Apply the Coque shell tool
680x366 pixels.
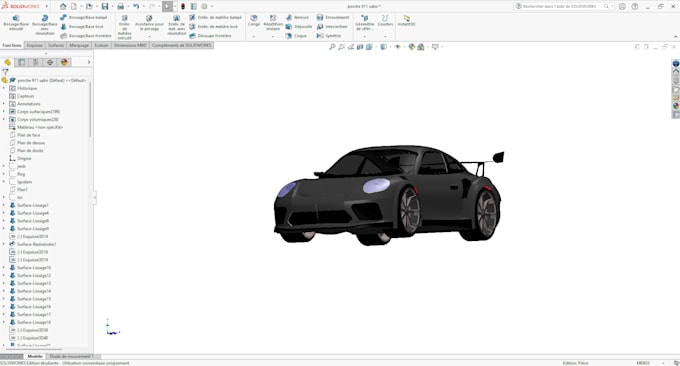296,36
